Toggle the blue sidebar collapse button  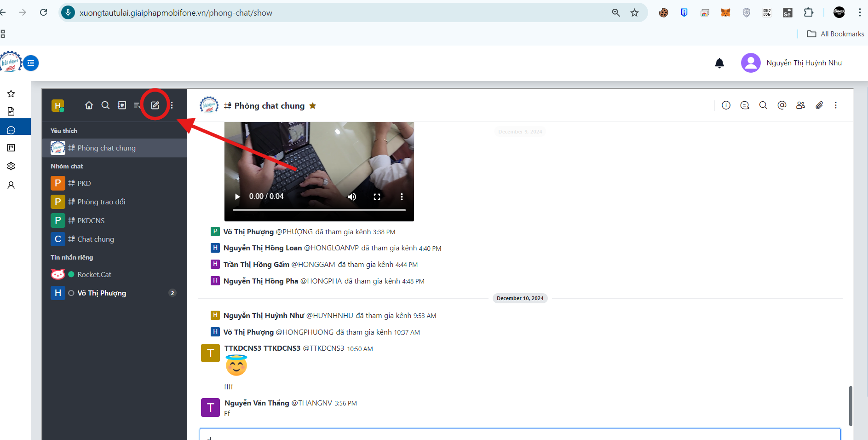(x=31, y=63)
